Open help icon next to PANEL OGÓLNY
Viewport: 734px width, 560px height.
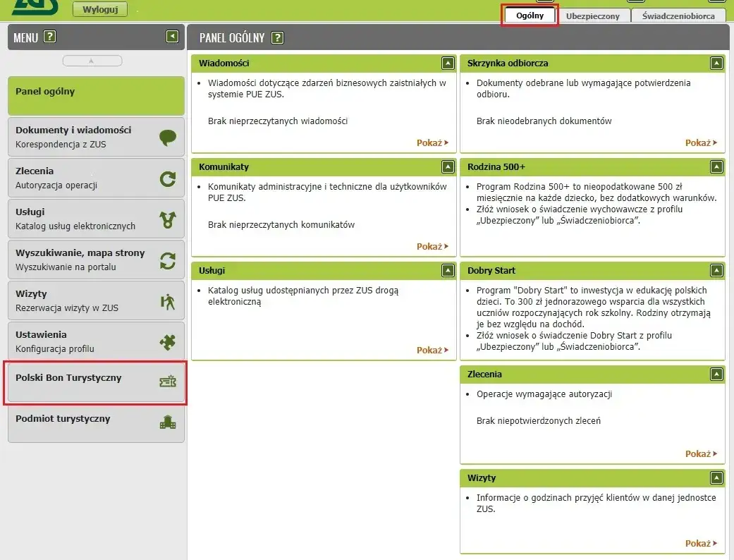pos(278,37)
